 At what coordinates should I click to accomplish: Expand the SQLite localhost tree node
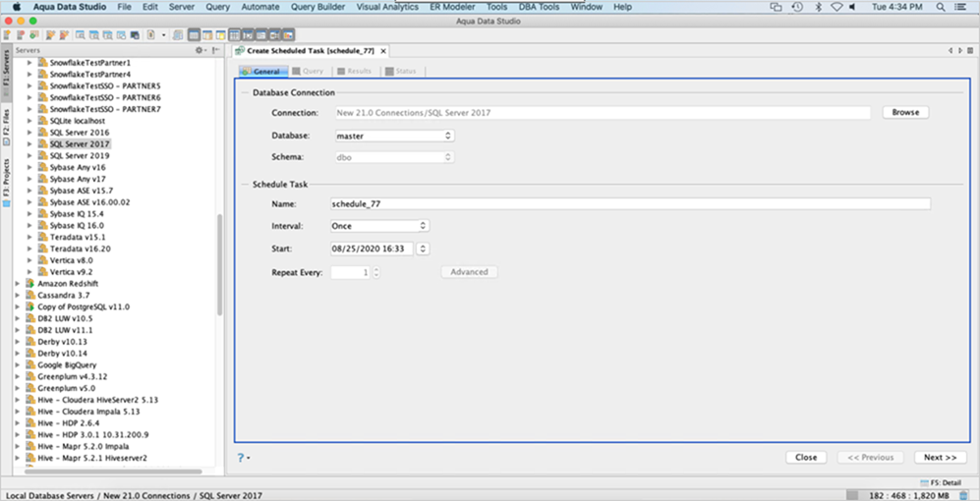[29, 121]
